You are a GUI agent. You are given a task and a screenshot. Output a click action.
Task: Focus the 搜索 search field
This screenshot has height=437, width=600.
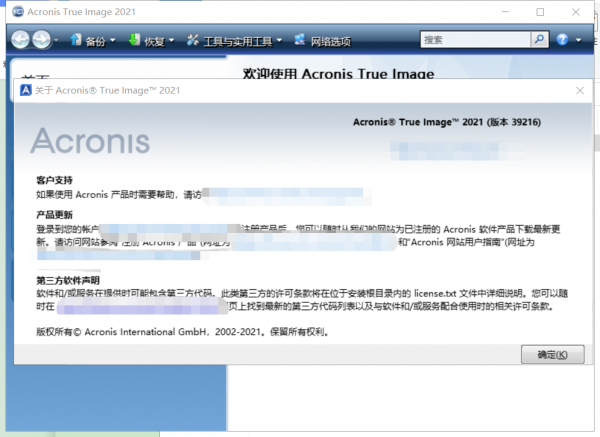476,39
